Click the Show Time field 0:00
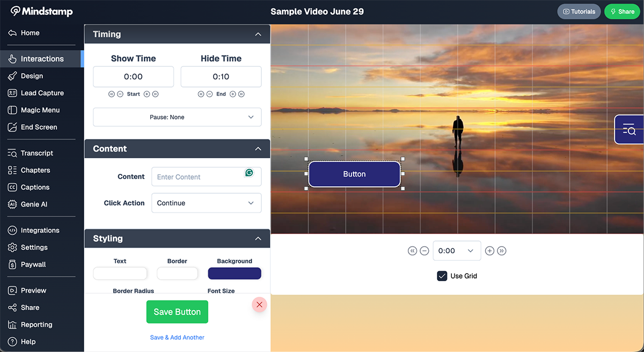Image resolution: width=644 pixels, height=352 pixels. coord(133,77)
